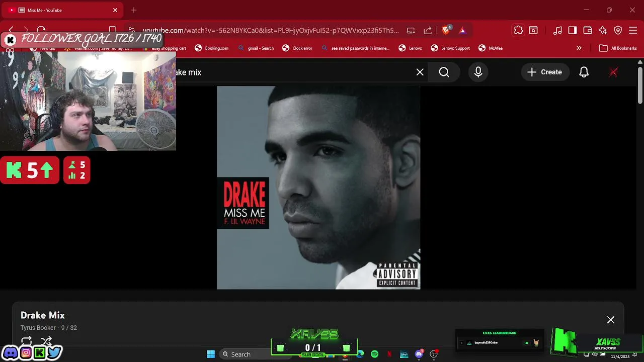
Task: Toggle shuffle playlist
Action: (x=46, y=341)
